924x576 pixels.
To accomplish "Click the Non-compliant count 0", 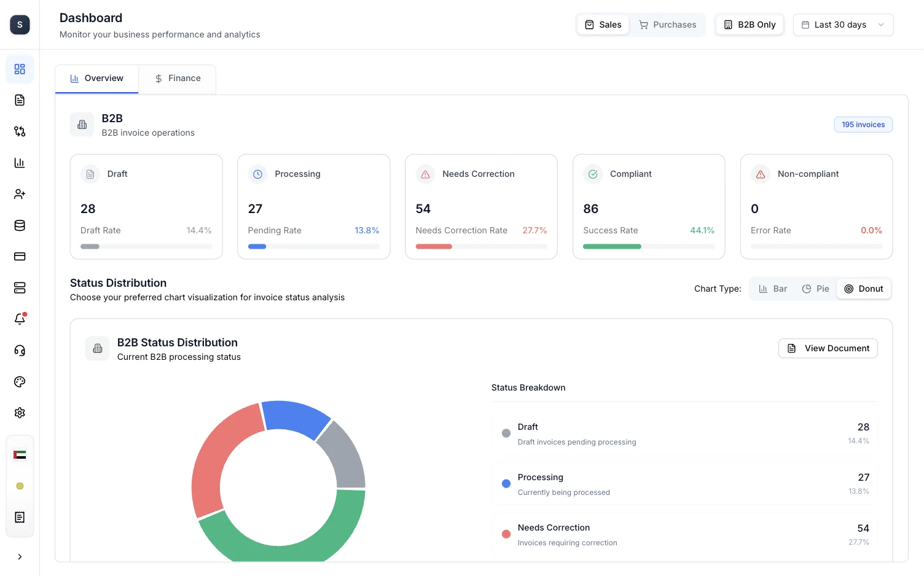I will click(755, 209).
